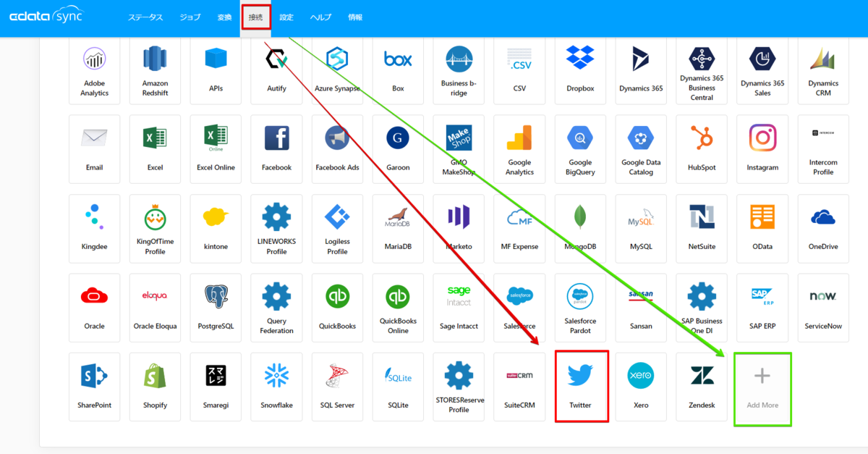The width and height of the screenshot is (868, 454).
Task: Select the Azure Synapse connector
Action: pyautogui.click(x=338, y=71)
